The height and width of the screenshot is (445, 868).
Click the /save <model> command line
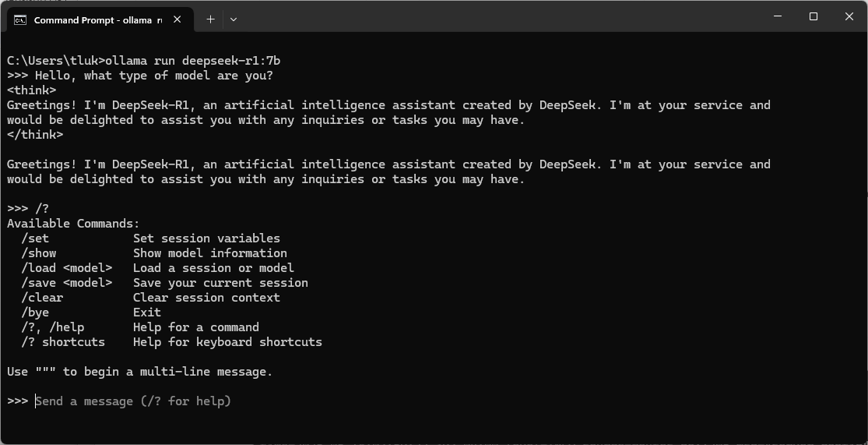tap(164, 283)
